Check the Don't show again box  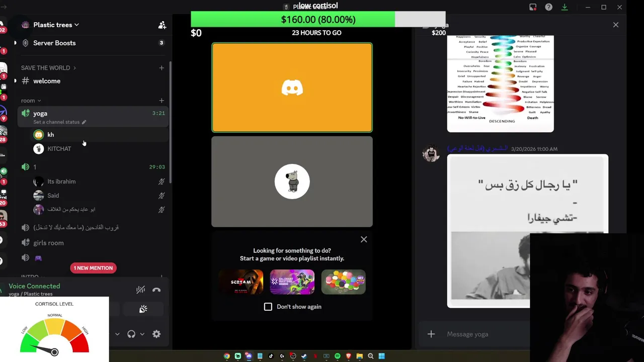click(268, 307)
